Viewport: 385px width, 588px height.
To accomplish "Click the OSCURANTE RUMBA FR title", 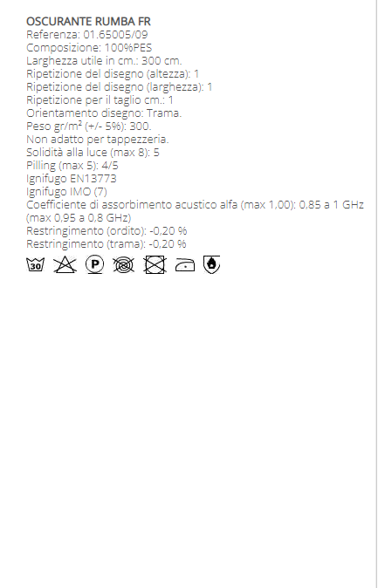I will [88, 22].
